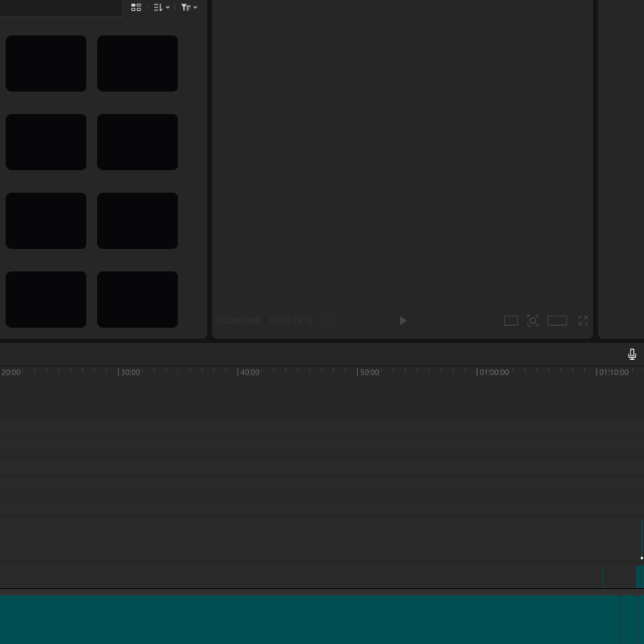Switch media view to grid layout
Image resolution: width=644 pixels, height=644 pixels.
click(x=136, y=7)
